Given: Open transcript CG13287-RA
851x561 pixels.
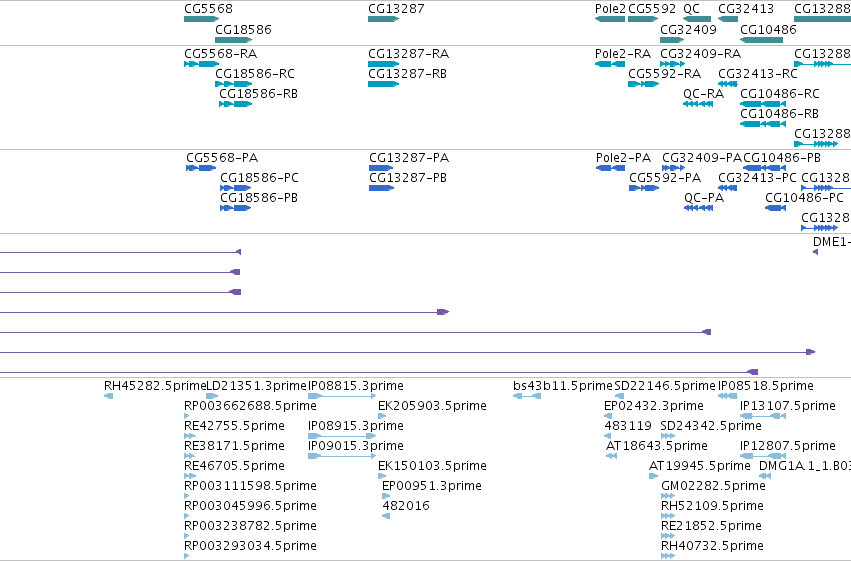Looking at the screenshot, I should 383,64.
